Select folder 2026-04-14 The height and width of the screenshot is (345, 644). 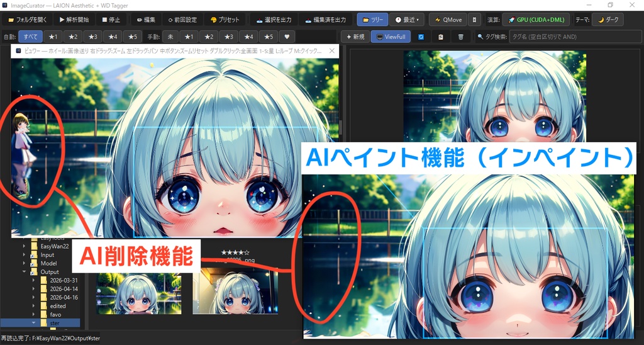[64, 289]
